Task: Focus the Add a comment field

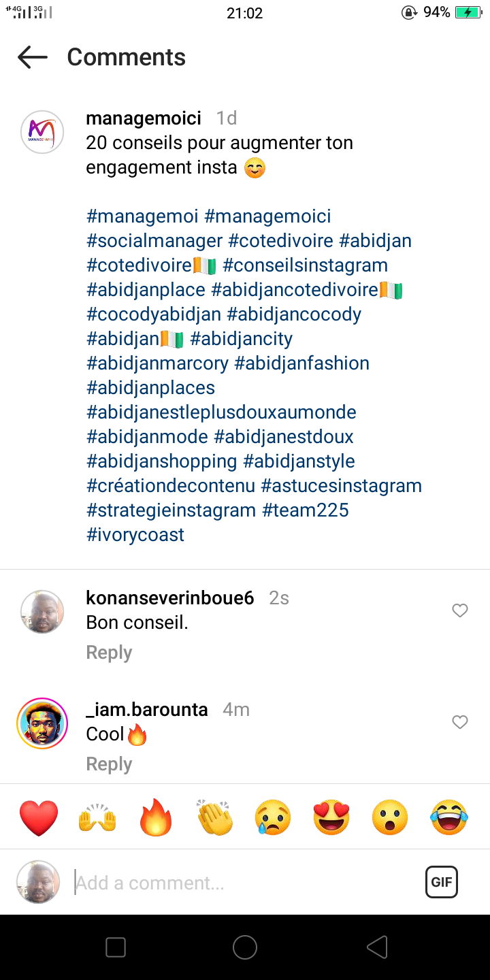Action: coord(238,883)
